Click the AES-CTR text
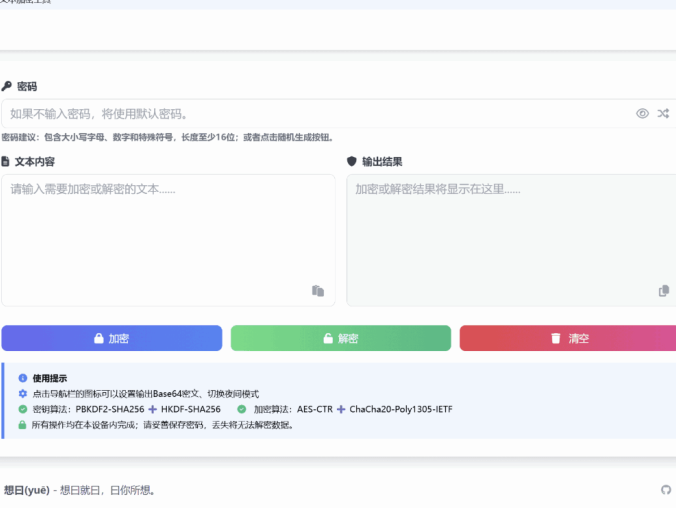 [x=315, y=409]
